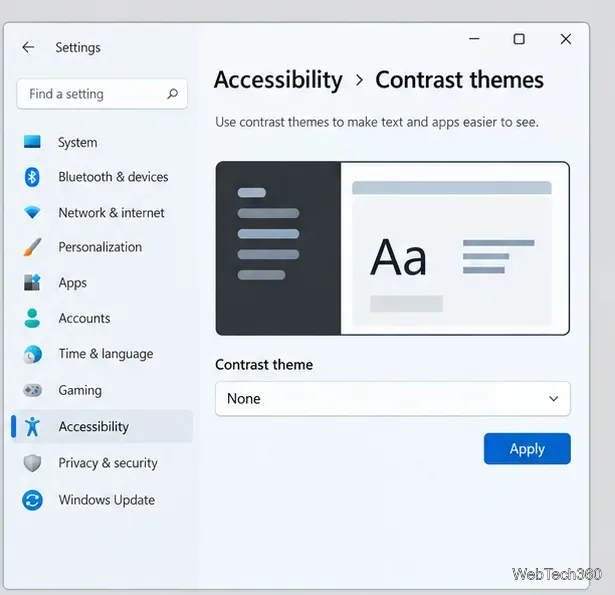Click the Time & language globe icon
Viewport: 615px width, 595px height.
pos(32,354)
